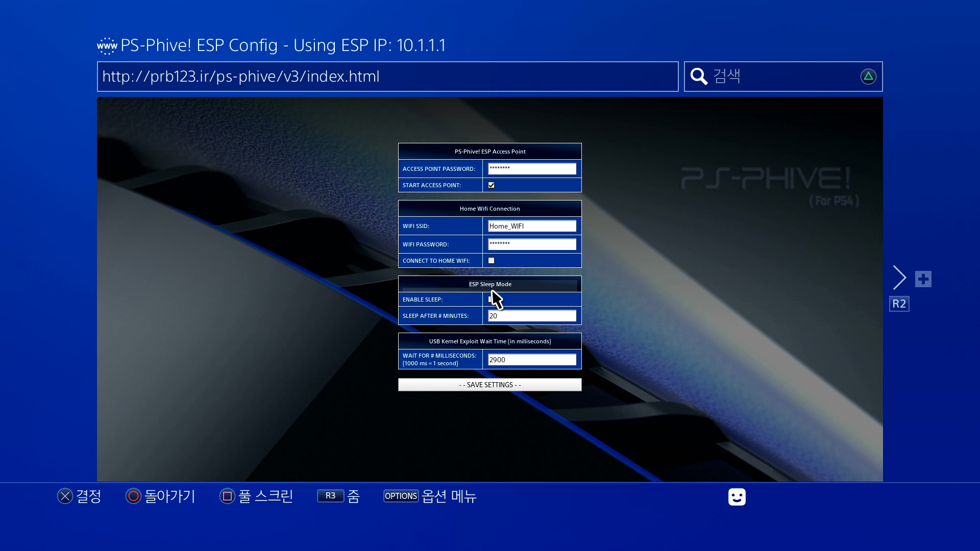980x551 pixels.
Task: Click the ACCESS POINT PASSWORD label
Action: (x=439, y=169)
